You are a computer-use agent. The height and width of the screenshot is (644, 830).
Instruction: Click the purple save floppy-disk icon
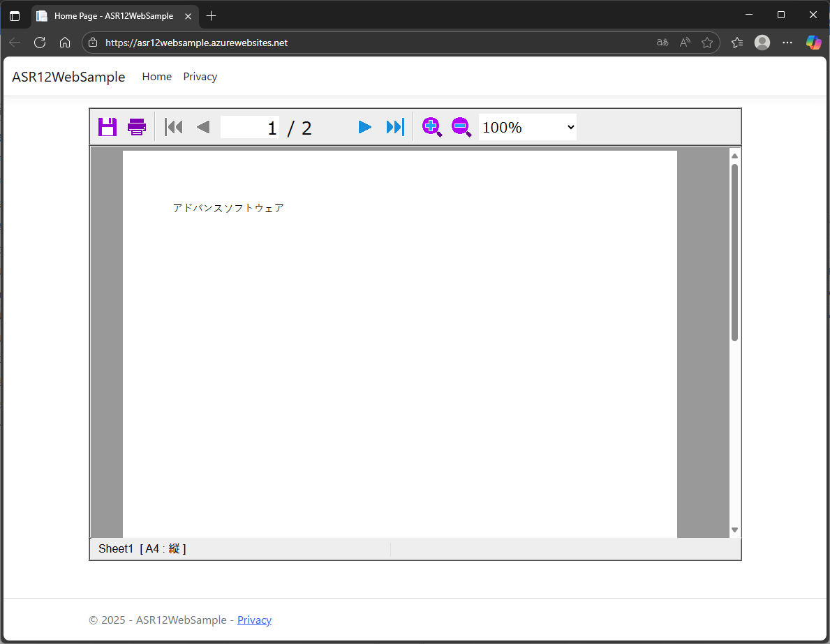[108, 127]
